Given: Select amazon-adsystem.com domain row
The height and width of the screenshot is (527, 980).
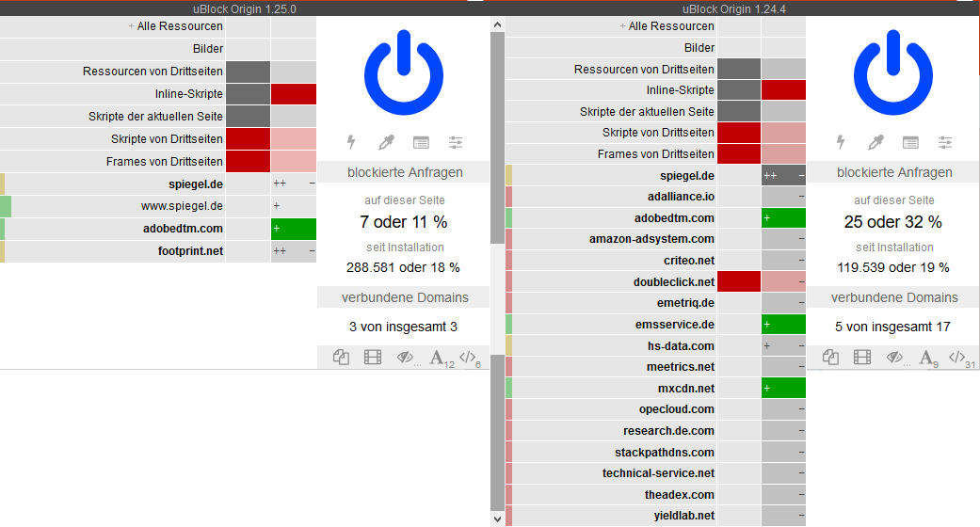Looking at the screenshot, I should (x=611, y=239).
